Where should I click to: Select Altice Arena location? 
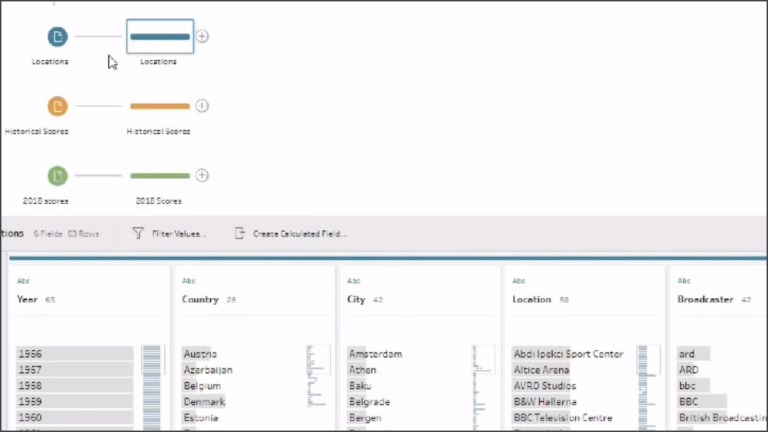pyautogui.click(x=541, y=370)
